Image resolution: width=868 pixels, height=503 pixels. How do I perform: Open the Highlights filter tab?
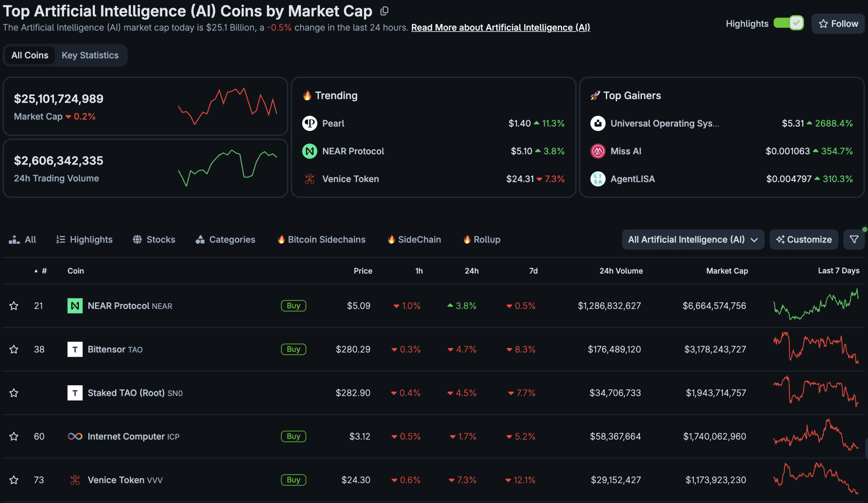pos(84,239)
